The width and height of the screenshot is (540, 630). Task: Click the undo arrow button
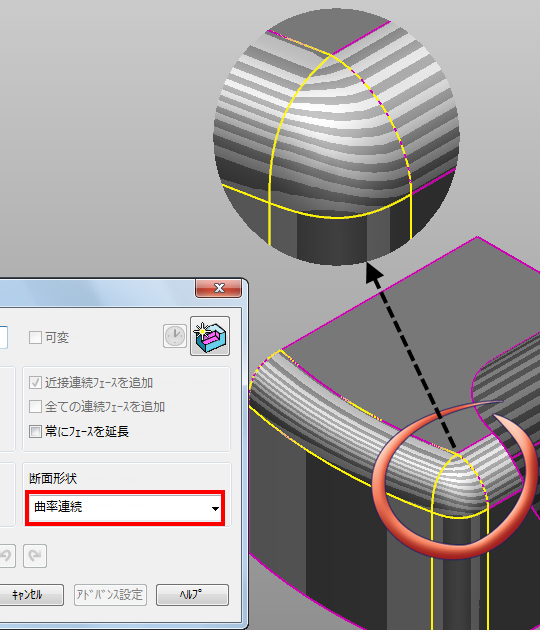[x=6, y=556]
